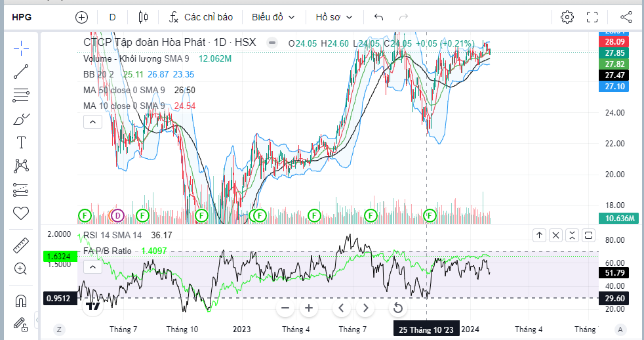The width and height of the screenshot is (644, 340).
Task: Open the D timeframe interval selector
Action: [112, 17]
